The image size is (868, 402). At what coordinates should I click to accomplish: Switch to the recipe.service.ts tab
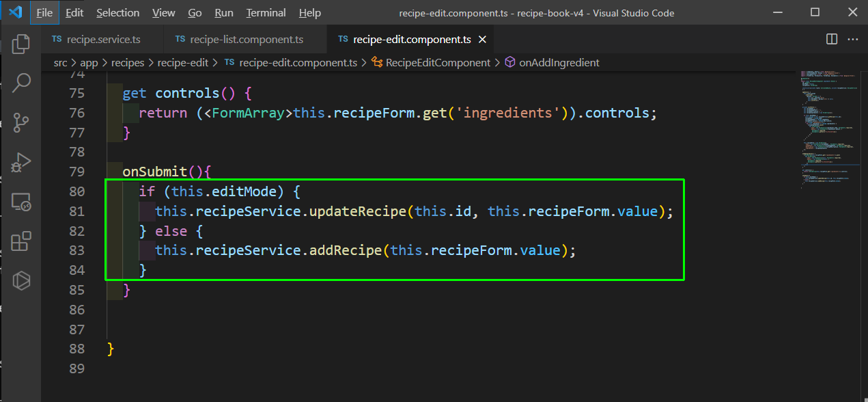(102, 40)
